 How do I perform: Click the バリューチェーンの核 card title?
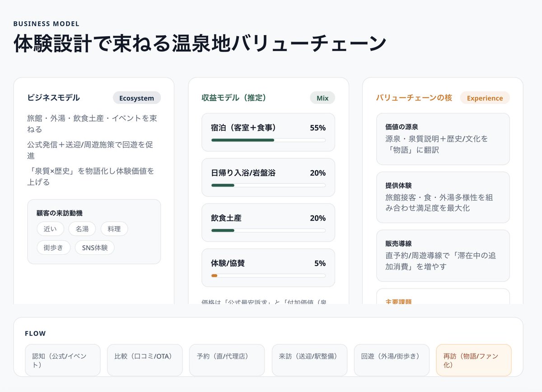(x=414, y=98)
